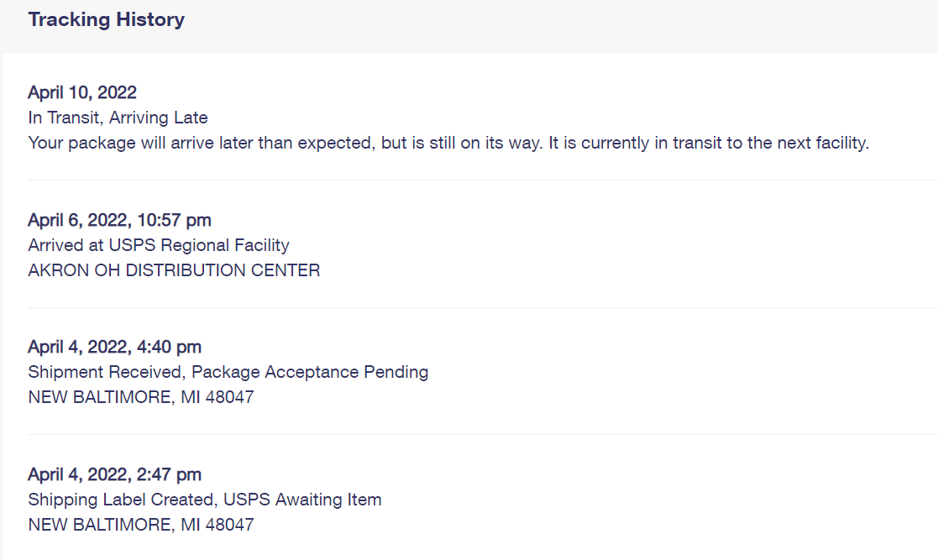This screenshot has width=938, height=560.
Task: Click AKRON OH DISTRIBUTION CENTER location
Action: pos(174,270)
